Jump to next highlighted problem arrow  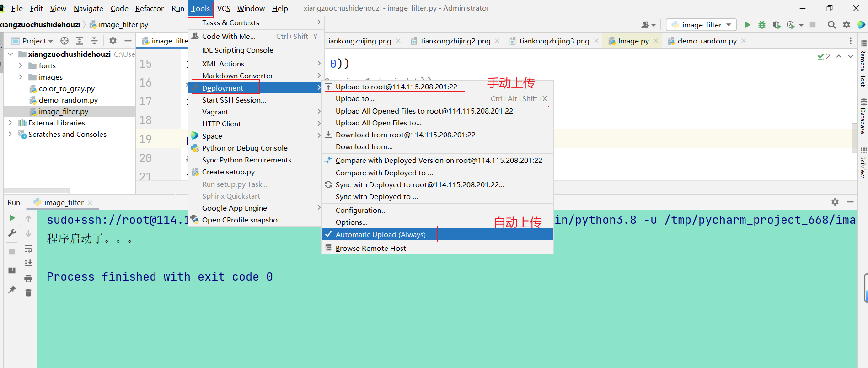pyautogui.click(x=851, y=56)
